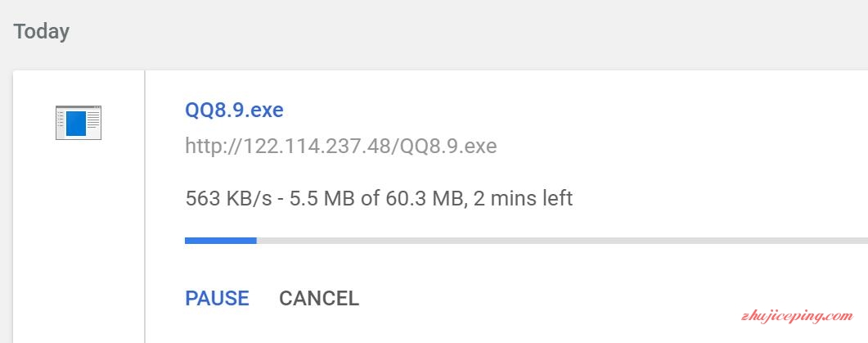The image size is (868, 343).
Task: Click the gray unfilled part of progress bar
Action: coord(562,241)
